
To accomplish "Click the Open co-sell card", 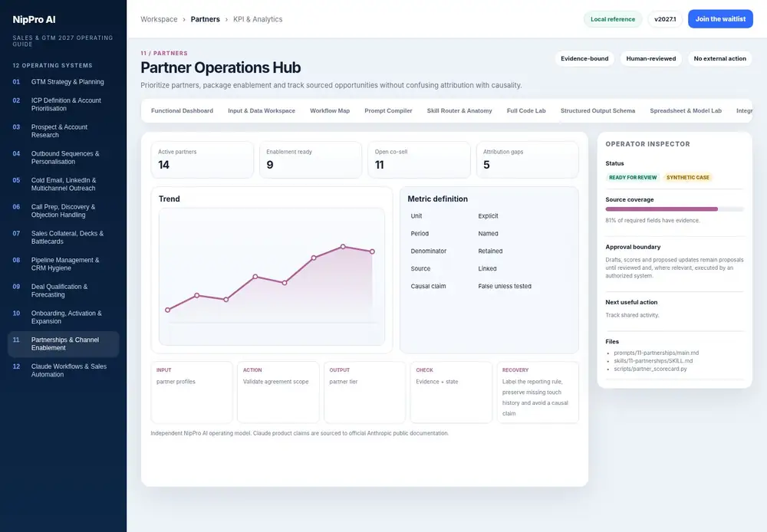I will pos(419,160).
